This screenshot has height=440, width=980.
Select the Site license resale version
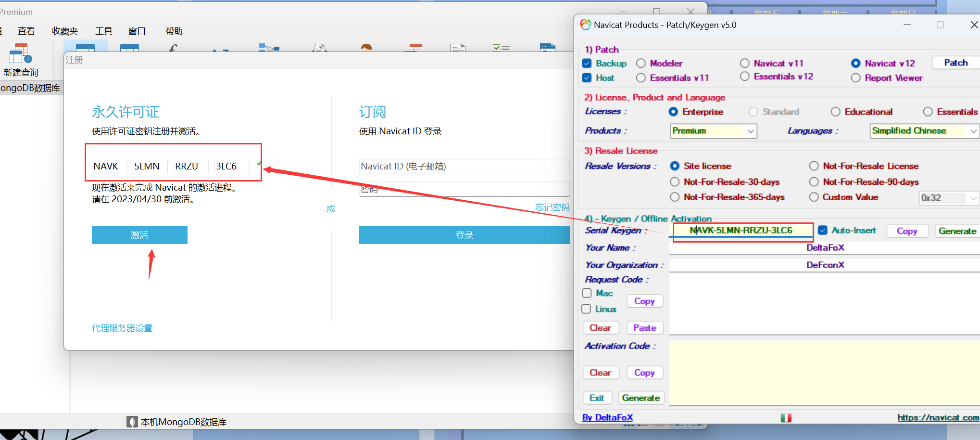tap(675, 166)
